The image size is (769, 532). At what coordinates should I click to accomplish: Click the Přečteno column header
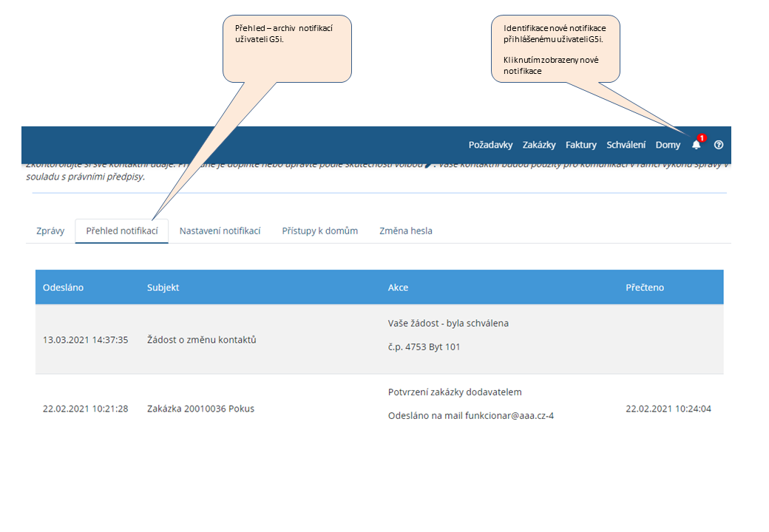click(x=644, y=287)
